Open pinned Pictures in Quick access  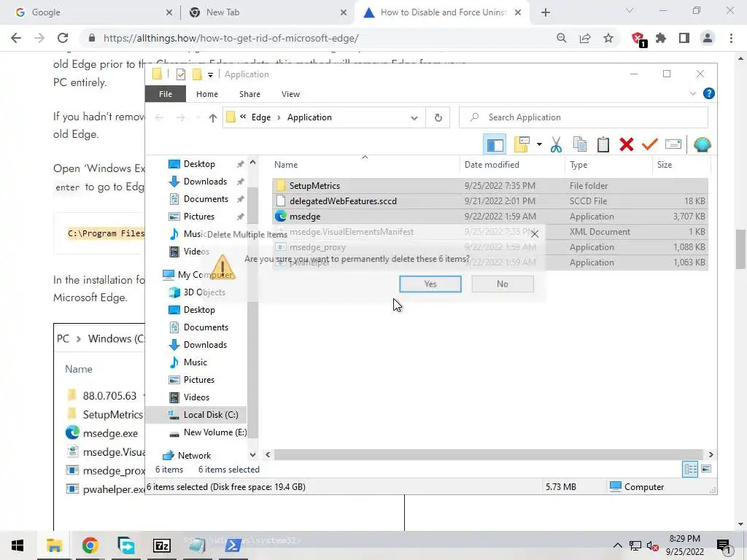[x=199, y=217]
